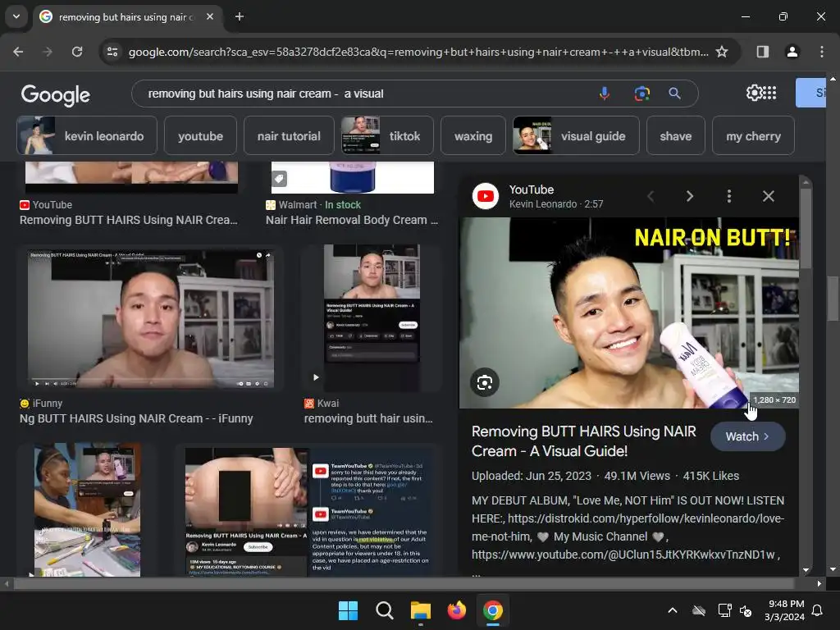This screenshot has height=630, width=840.
Task: Go back to previous page
Action: (x=18, y=52)
